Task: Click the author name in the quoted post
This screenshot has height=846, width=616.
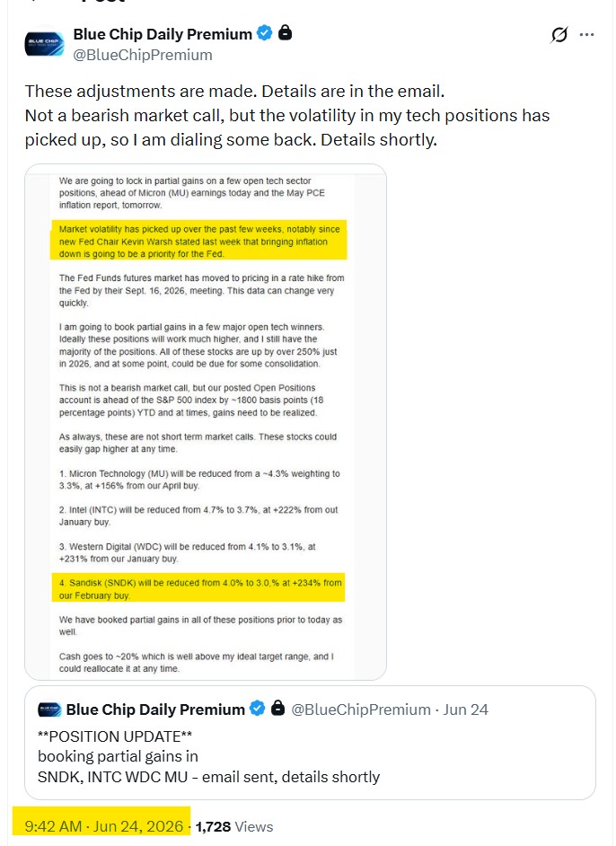Action: pos(155,709)
